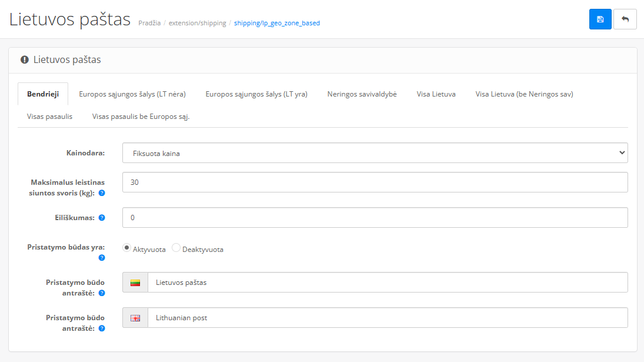Click the UK flag icon
This screenshot has width=644, height=362.
(x=135, y=318)
